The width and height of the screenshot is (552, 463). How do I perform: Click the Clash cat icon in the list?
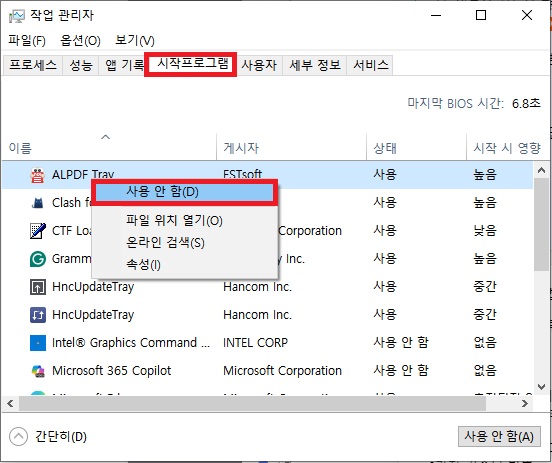point(37,203)
